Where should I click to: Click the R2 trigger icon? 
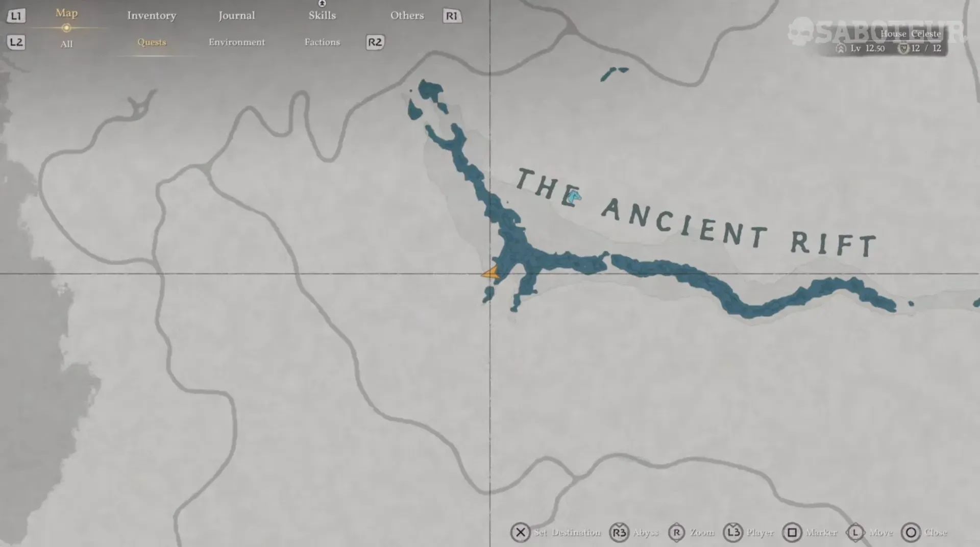tap(375, 42)
